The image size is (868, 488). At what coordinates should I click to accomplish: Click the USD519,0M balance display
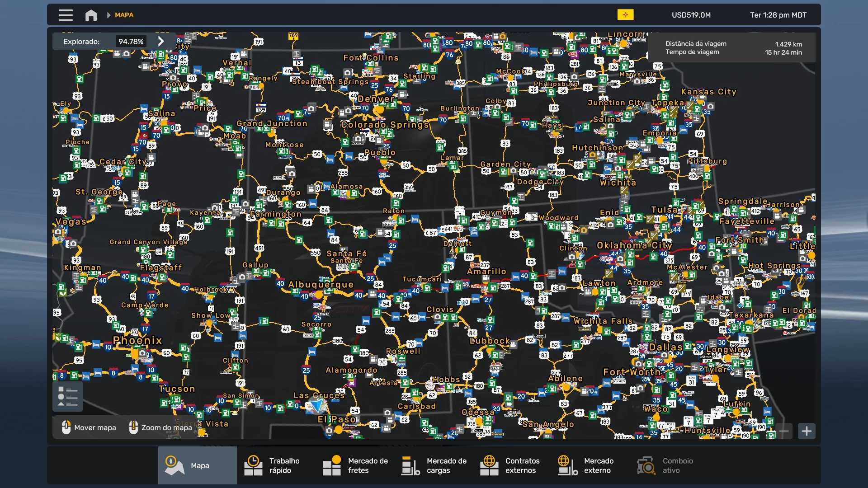691,15
